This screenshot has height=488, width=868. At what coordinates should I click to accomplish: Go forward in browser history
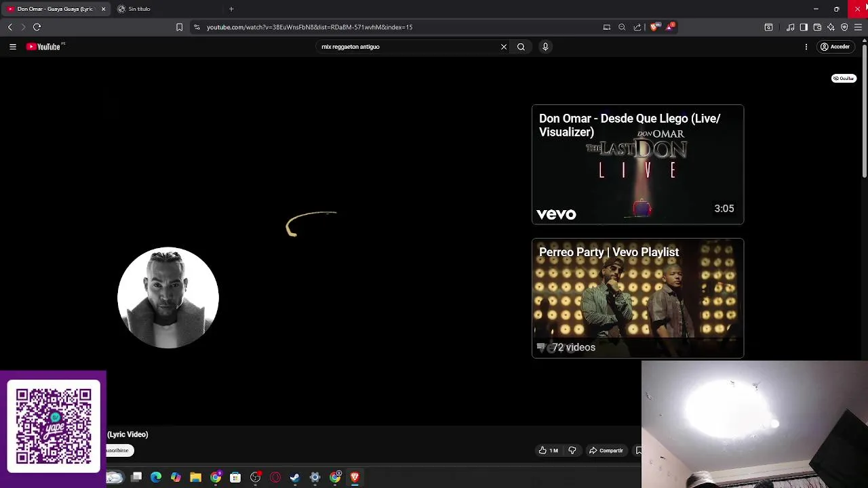pos(23,27)
